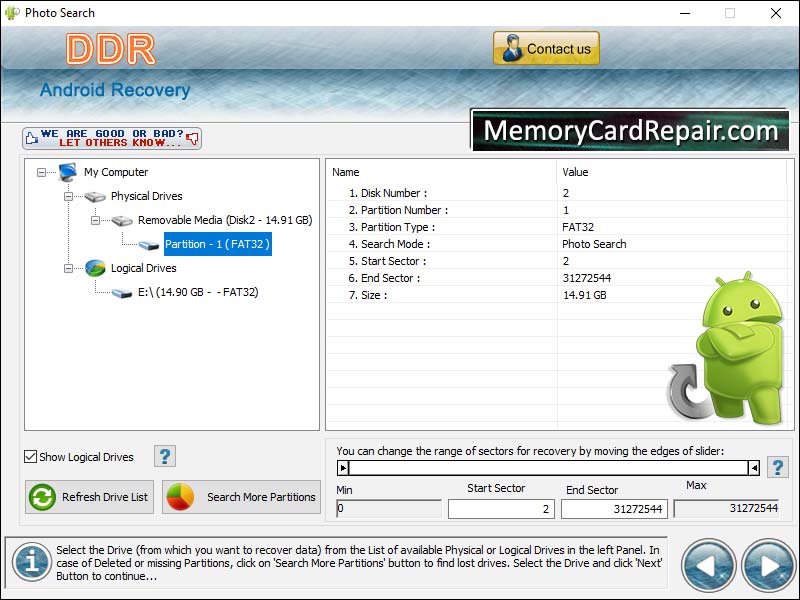The width and height of the screenshot is (800, 600).
Task: Click the Value column header
Action: pyautogui.click(x=673, y=172)
